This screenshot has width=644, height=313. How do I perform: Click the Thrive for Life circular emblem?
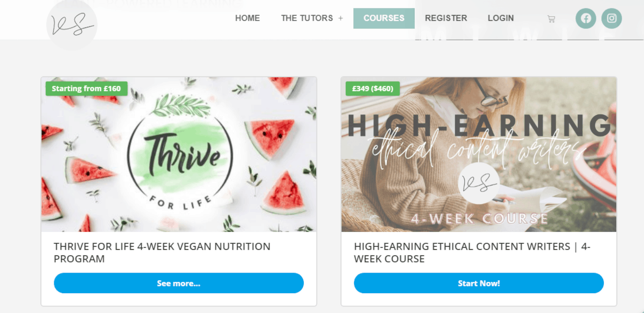(180, 155)
